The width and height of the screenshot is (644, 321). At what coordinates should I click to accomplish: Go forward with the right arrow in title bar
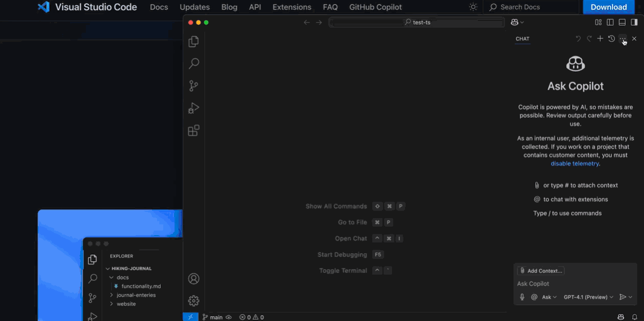click(319, 22)
